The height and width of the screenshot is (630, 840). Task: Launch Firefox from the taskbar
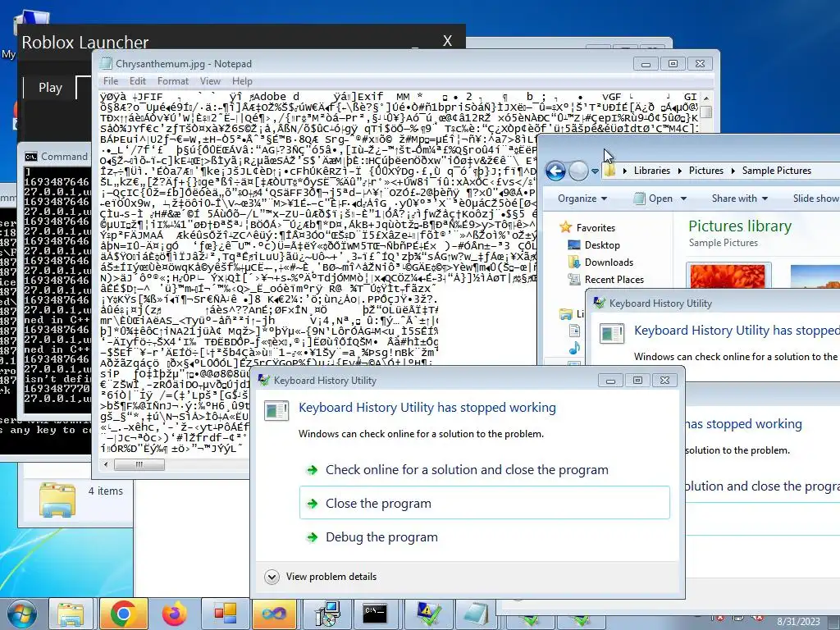pos(174,614)
